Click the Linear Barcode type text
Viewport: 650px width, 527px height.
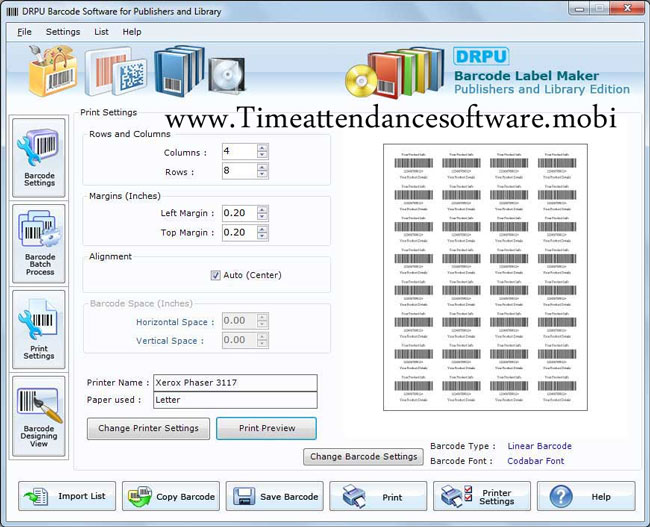click(x=539, y=446)
